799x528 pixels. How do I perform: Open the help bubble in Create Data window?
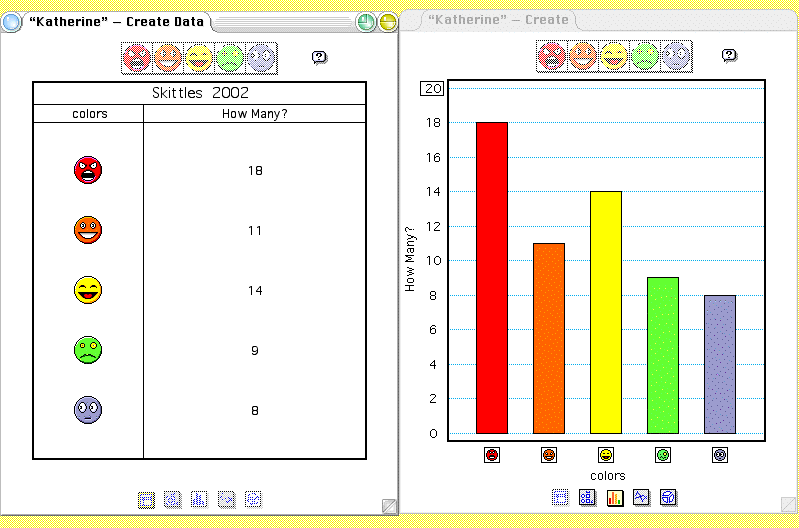pos(319,57)
